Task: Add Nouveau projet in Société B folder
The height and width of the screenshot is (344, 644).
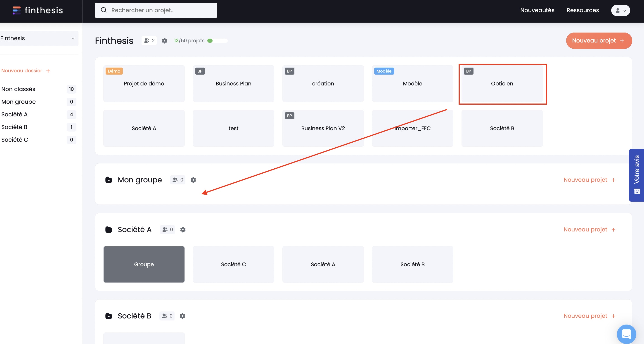Action: coord(589,316)
